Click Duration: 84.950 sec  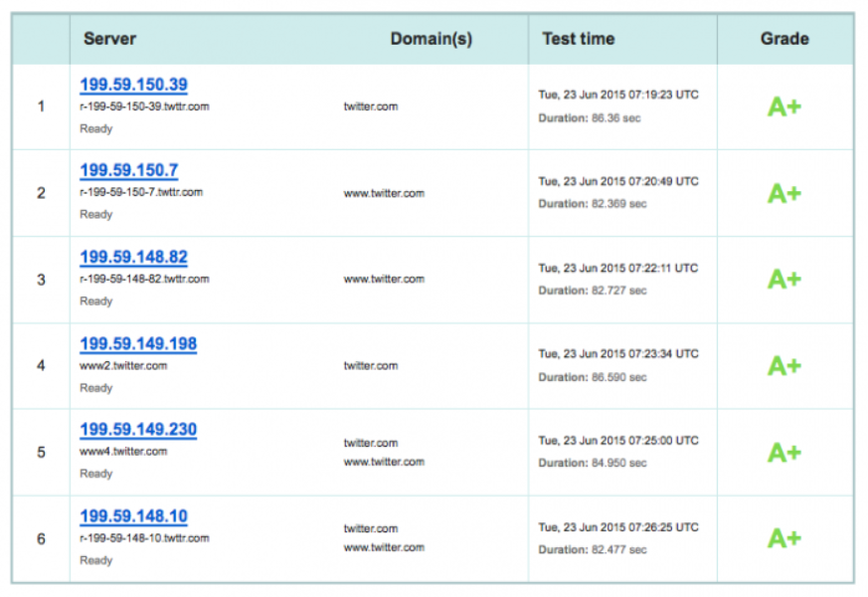[x=593, y=463]
